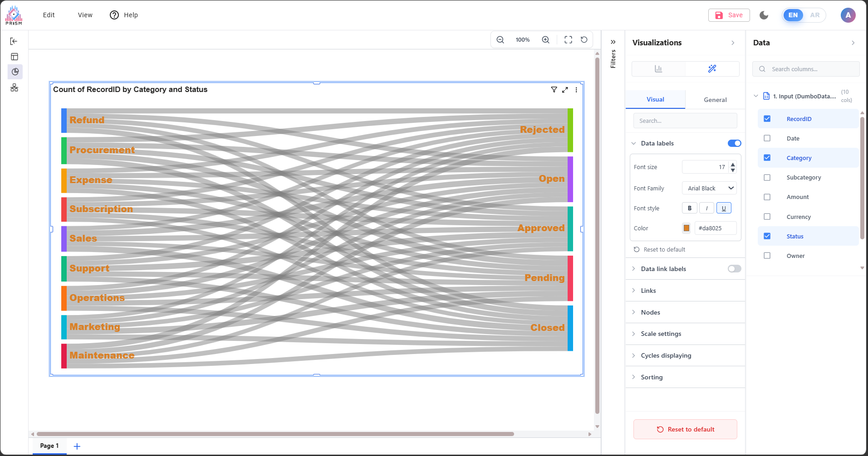Image resolution: width=868 pixels, height=456 pixels.
Task: Expand the chart with the focus mode icon
Action: (x=565, y=90)
